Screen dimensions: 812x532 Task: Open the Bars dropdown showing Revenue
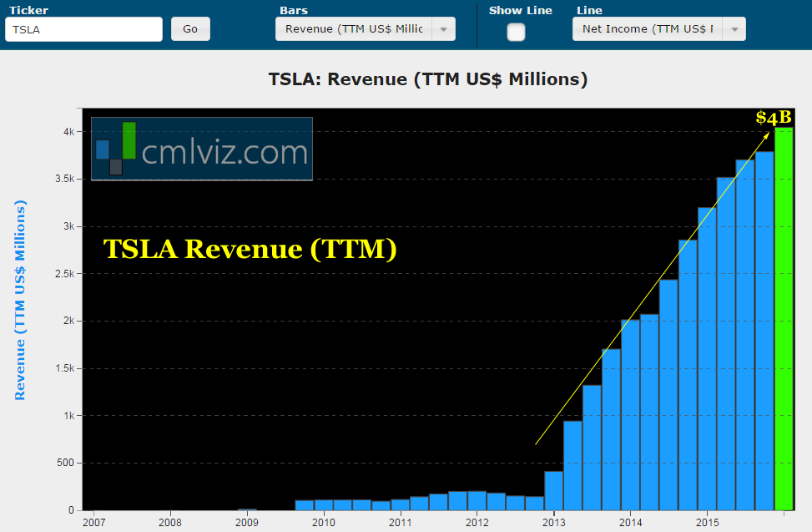(365, 29)
